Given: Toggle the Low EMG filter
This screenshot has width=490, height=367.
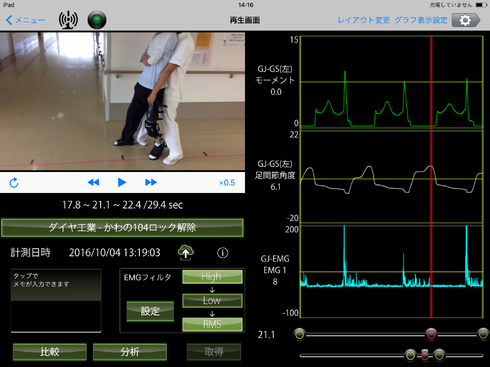Looking at the screenshot, I should pyautogui.click(x=212, y=300).
